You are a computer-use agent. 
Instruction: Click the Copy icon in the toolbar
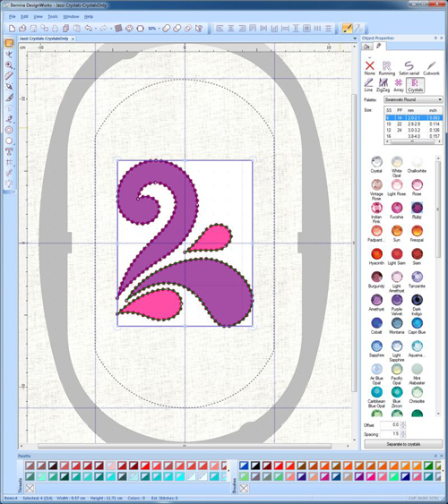point(66,29)
